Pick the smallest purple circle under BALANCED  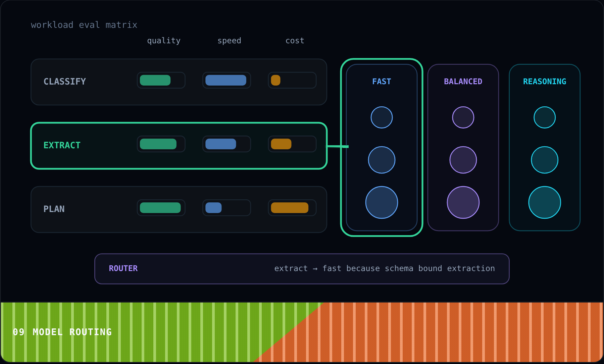pos(463,117)
